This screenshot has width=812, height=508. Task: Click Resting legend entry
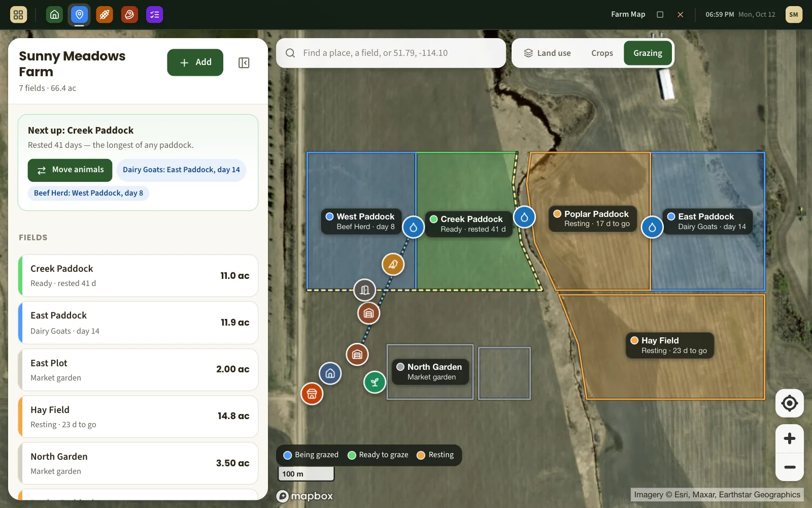coord(435,455)
